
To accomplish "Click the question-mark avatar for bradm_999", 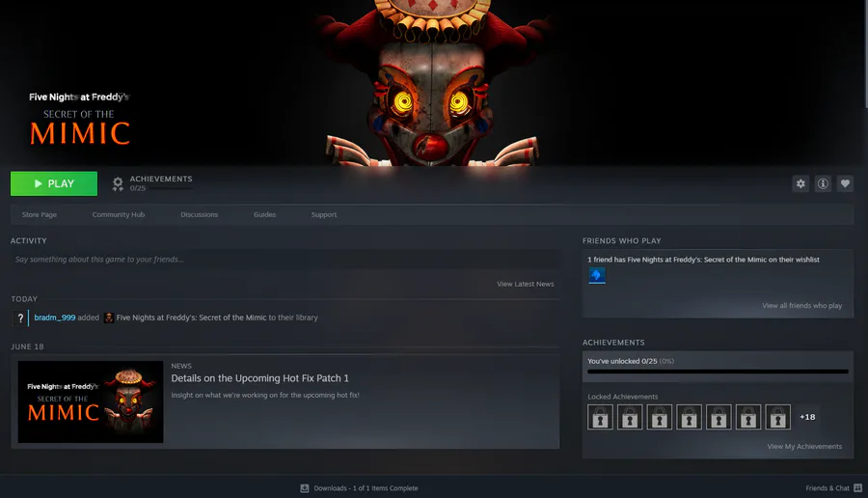I will (20, 318).
